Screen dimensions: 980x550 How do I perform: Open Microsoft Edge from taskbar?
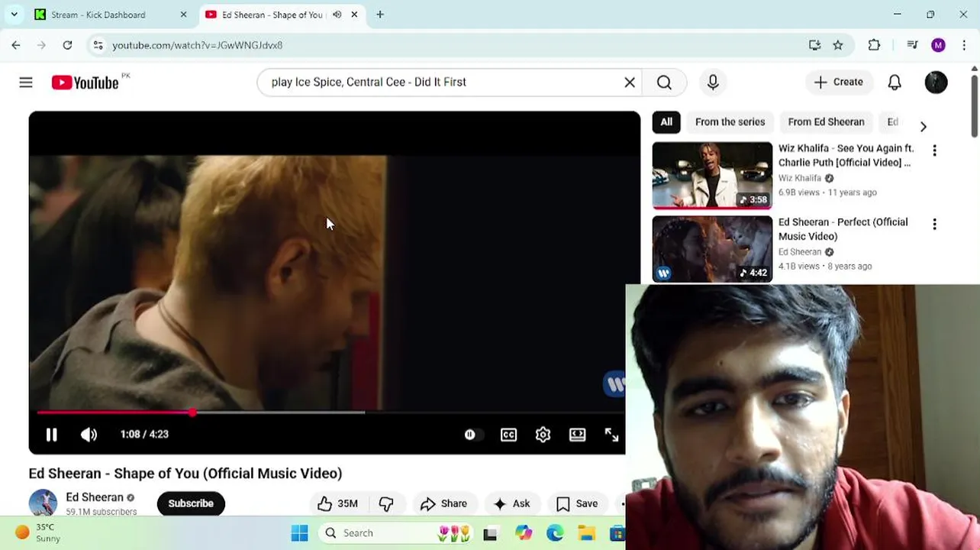click(x=554, y=533)
